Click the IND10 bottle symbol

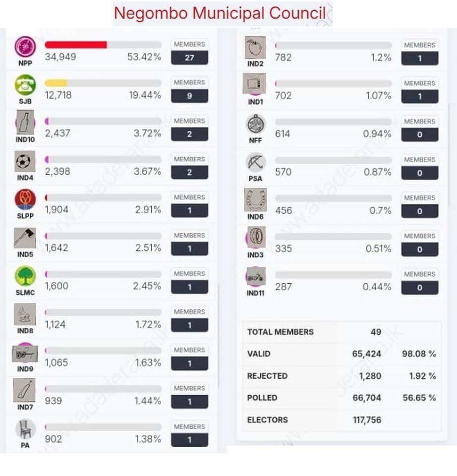click(25, 122)
